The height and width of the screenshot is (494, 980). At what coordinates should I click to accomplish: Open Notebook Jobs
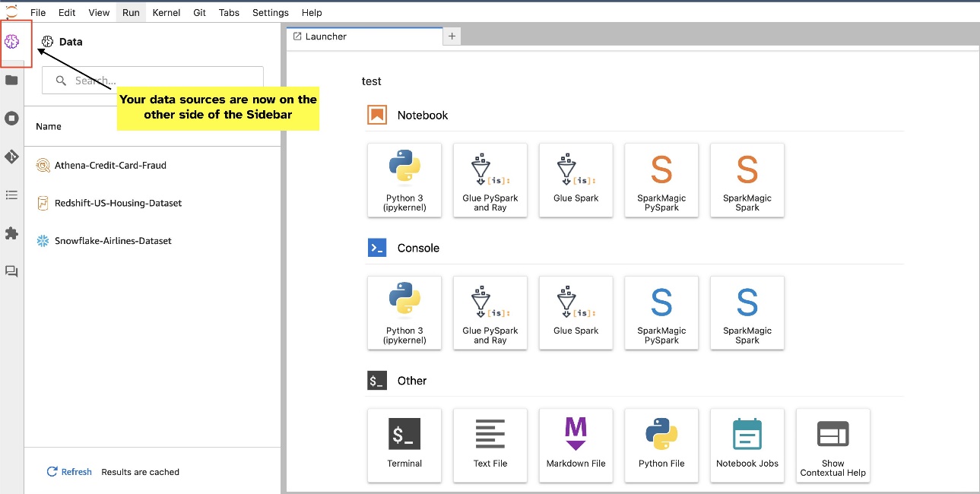pyautogui.click(x=747, y=445)
